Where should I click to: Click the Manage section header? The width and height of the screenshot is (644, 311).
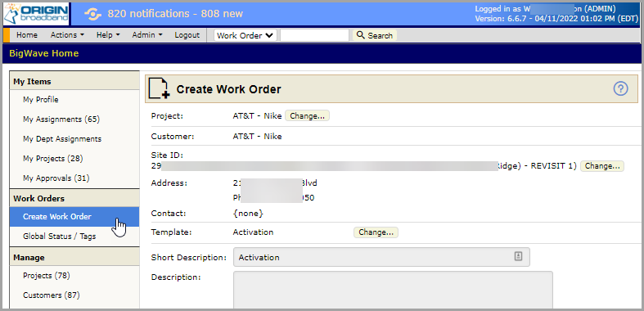(x=74, y=258)
